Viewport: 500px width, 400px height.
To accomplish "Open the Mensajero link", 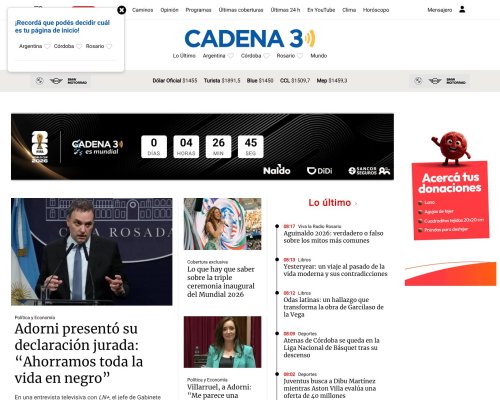I will coord(440,10).
